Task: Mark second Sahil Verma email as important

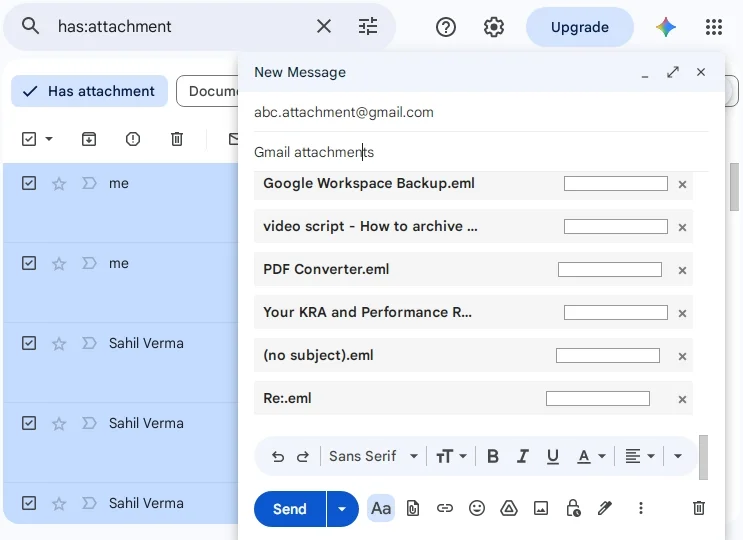Action: click(89, 423)
